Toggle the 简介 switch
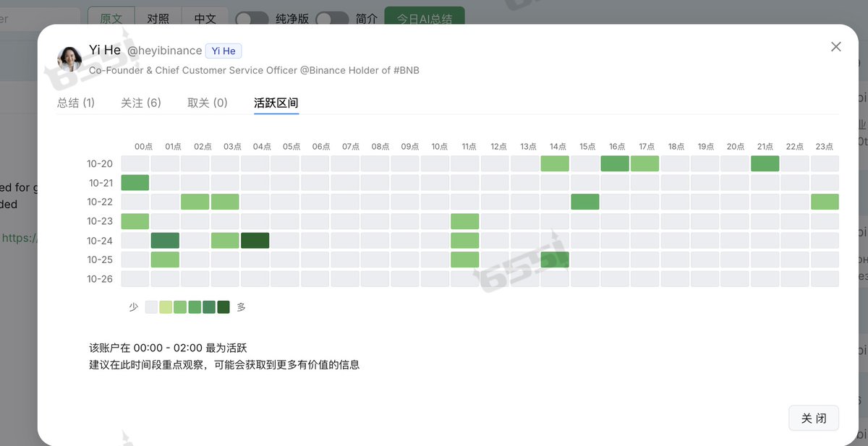Viewport: 868px width, 446px height. tap(332, 19)
